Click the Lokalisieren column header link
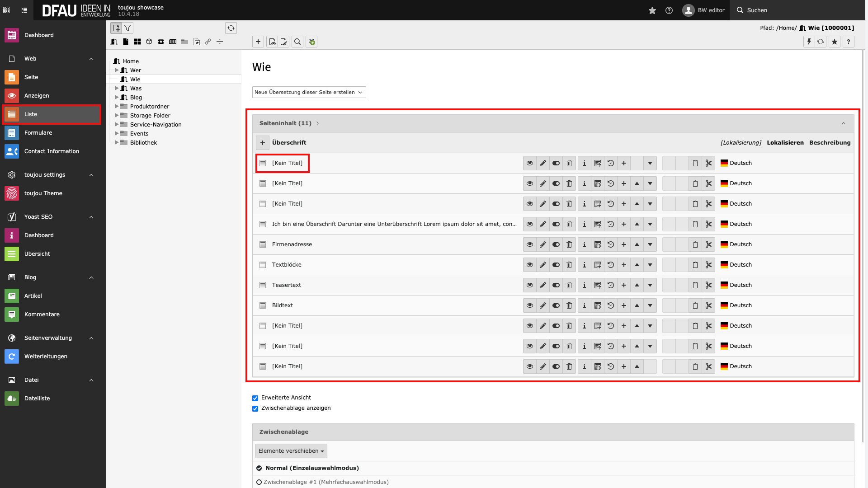Image resolution: width=868 pixels, height=488 pixels. pyautogui.click(x=785, y=143)
